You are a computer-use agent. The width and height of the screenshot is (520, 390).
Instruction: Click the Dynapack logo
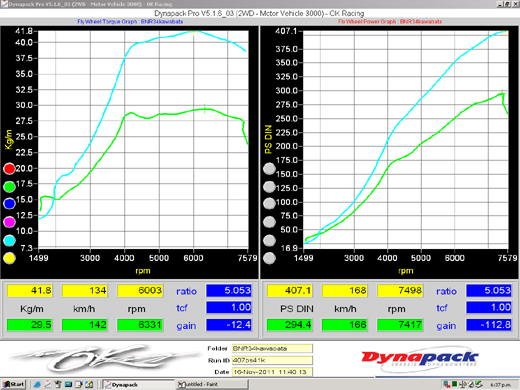coord(420,358)
